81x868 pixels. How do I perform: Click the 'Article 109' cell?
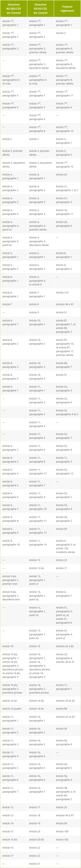point(67,832)
